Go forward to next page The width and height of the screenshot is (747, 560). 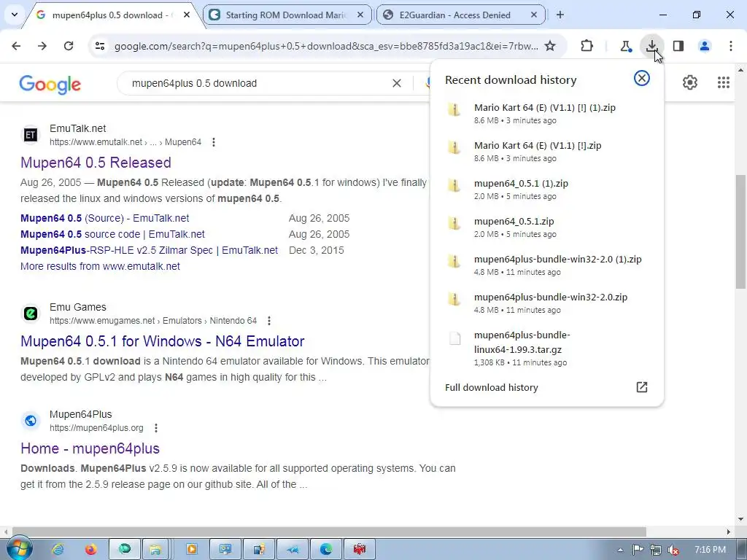(42, 46)
